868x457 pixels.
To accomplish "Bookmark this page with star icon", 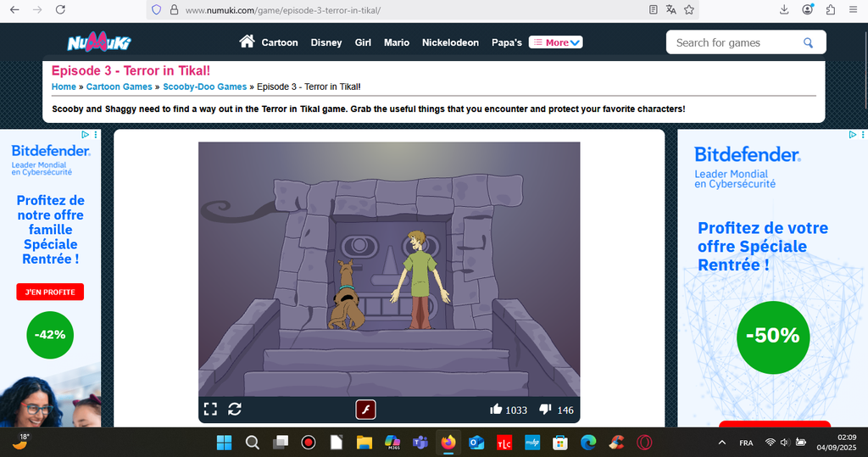I will pyautogui.click(x=689, y=10).
